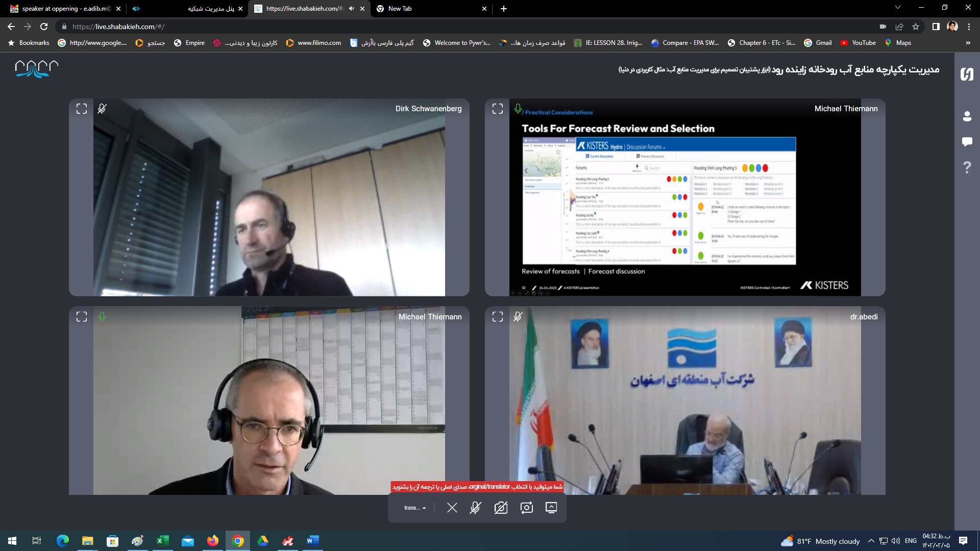Open the chat panel icon
The width and height of the screenshot is (980, 551).
[x=967, y=141]
